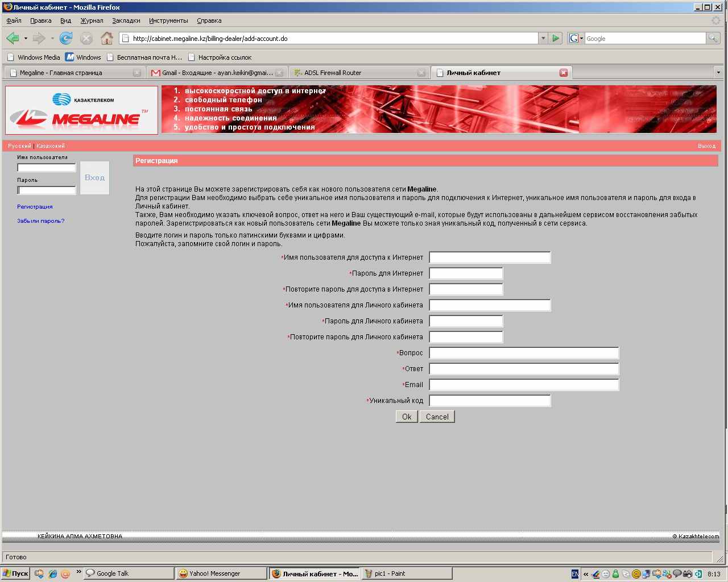The image size is (728, 582).
Task: Open the Back button history dropdown
Action: [x=26, y=38]
